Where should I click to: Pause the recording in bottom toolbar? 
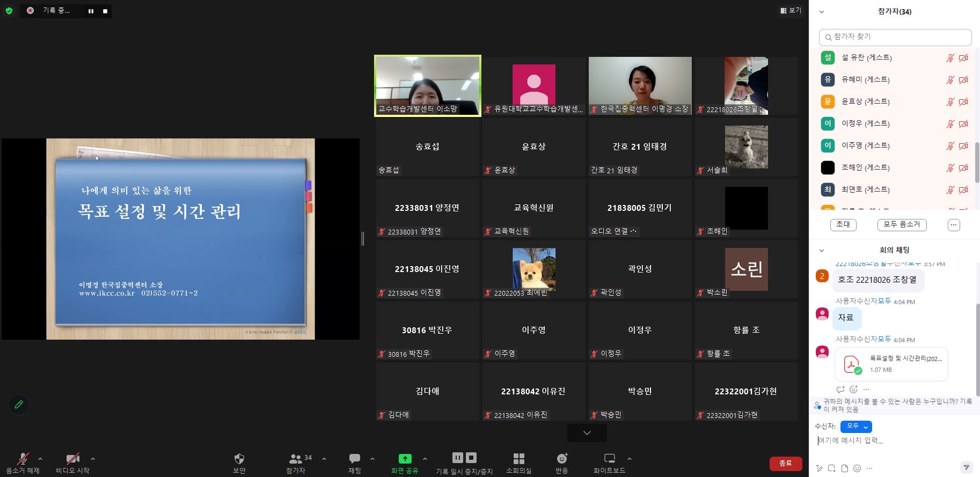click(x=457, y=458)
